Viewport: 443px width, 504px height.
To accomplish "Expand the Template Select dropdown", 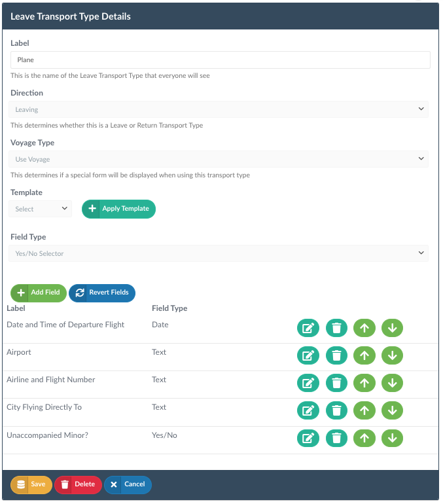I will [40, 209].
